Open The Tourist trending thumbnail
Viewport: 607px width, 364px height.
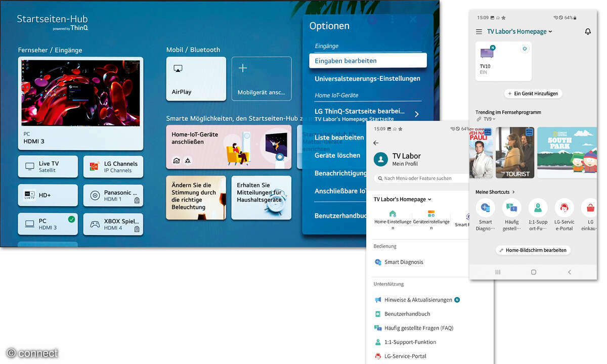click(x=515, y=152)
